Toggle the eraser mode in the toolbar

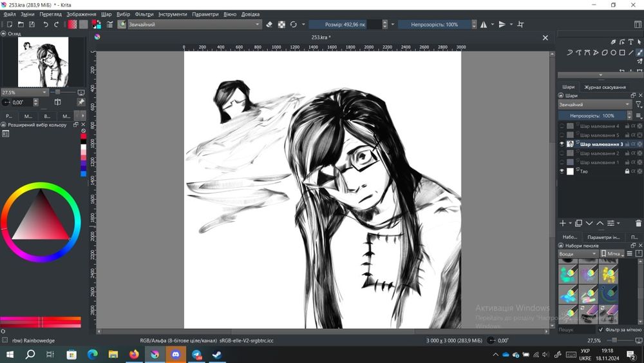click(x=269, y=25)
